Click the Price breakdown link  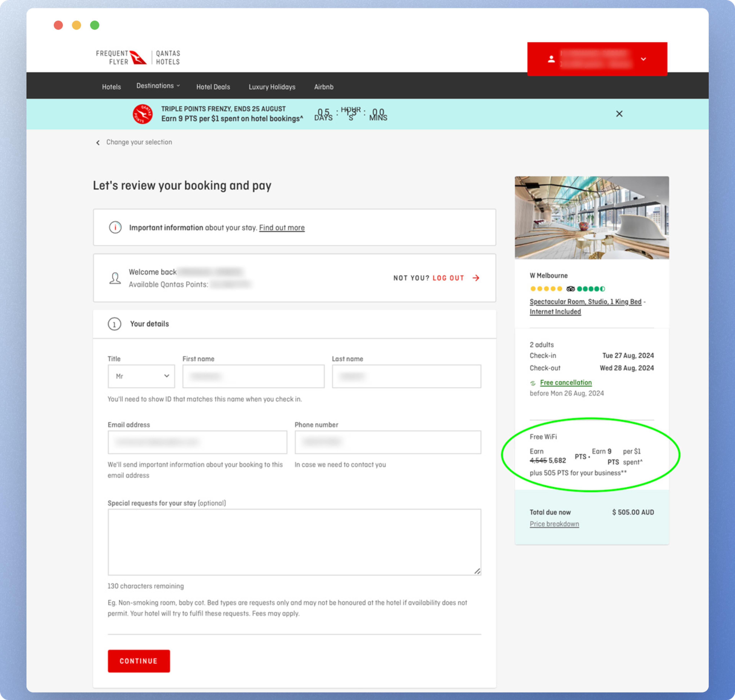[554, 524]
